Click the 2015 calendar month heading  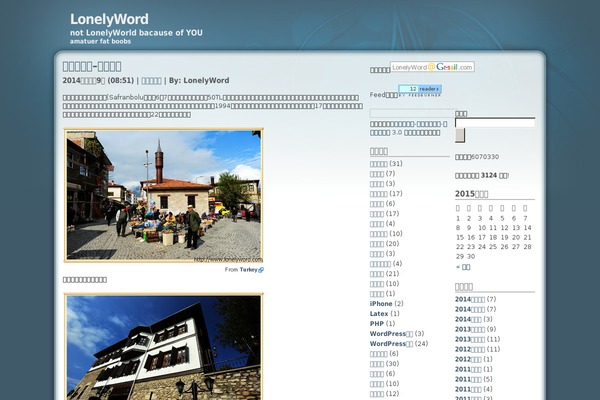471,194
